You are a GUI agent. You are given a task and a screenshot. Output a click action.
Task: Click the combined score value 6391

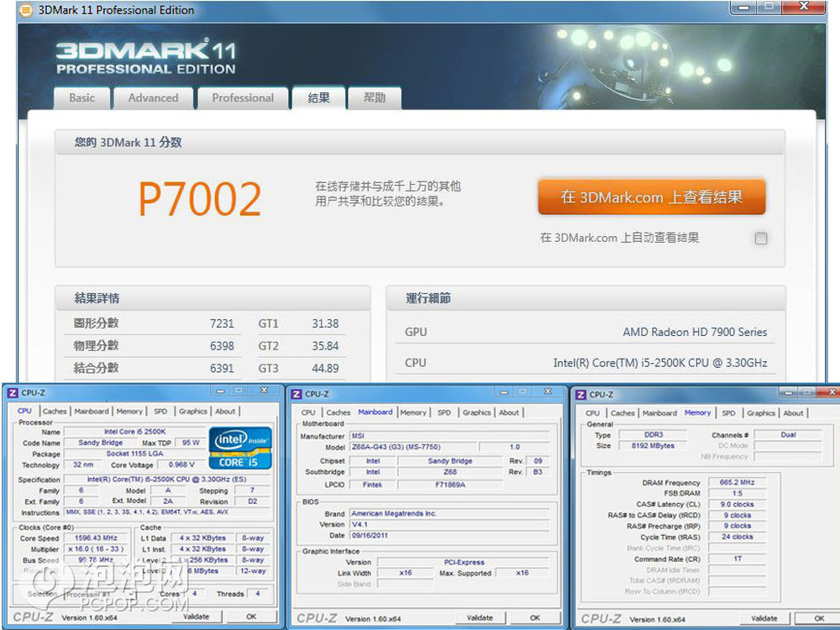222,368
